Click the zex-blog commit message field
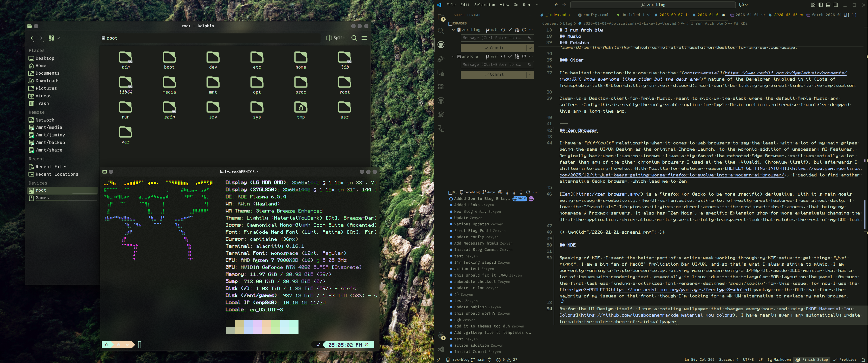 (492, 38)
